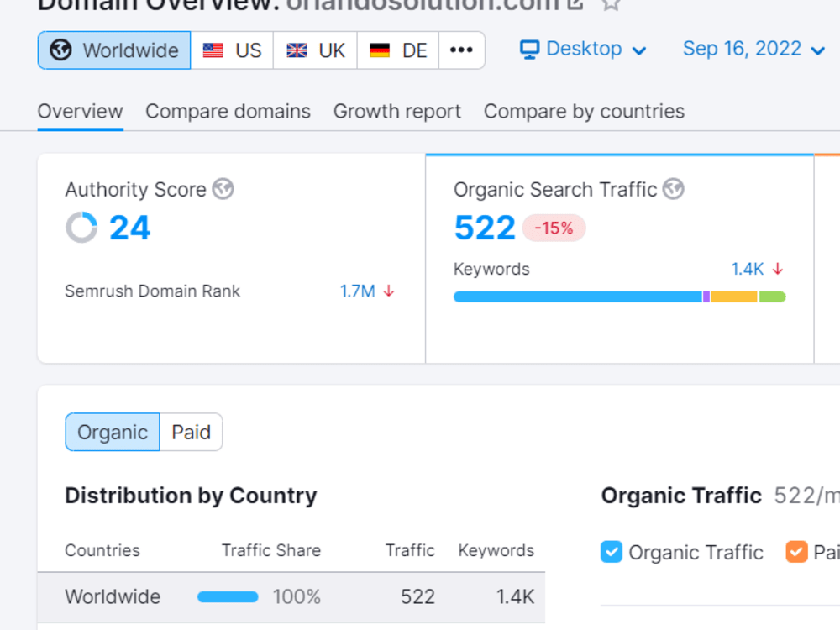Open the Desktop device dropdown
This screenshot has width=840, height=630.
pos(583,50)
